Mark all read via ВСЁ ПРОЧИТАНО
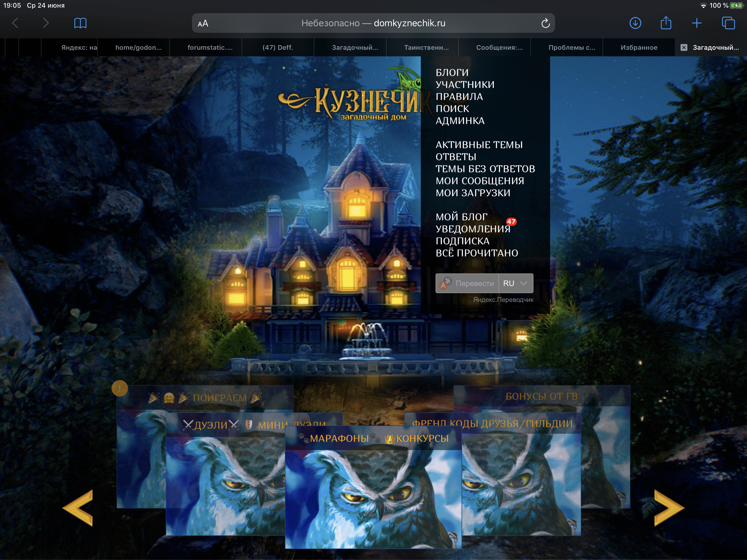The height and width of the screenshot is (560, 747). click(477, 253)
